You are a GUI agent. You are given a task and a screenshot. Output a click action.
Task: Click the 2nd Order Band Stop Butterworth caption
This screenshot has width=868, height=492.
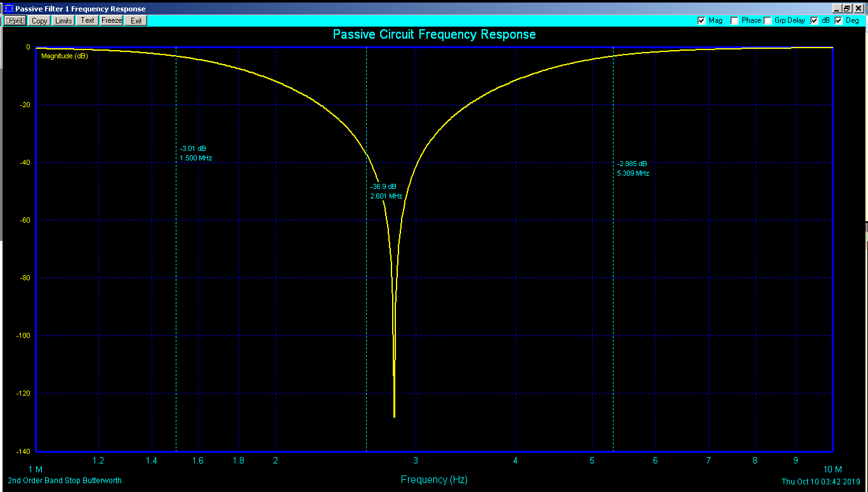tap(65, 481)
